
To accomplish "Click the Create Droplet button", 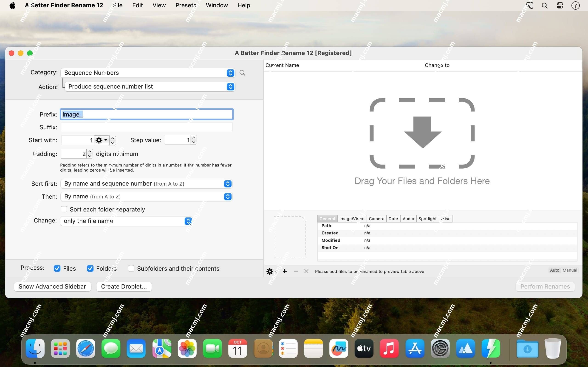I will point(124,286).
